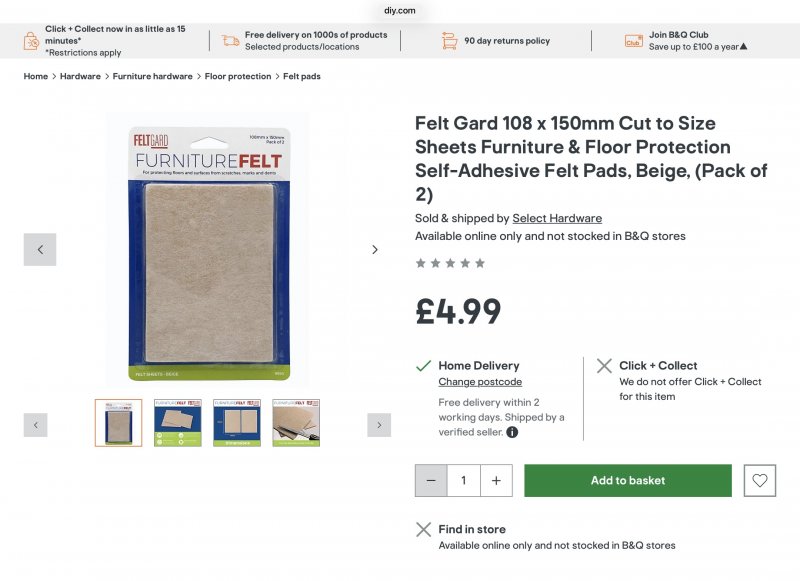Click the Add to basket button

[627, 481]
